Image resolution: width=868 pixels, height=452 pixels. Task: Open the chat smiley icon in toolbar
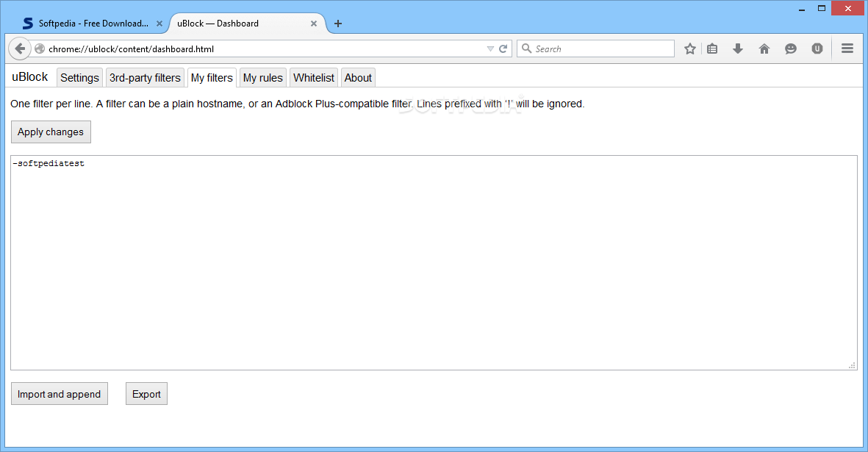tap(791, 49)
